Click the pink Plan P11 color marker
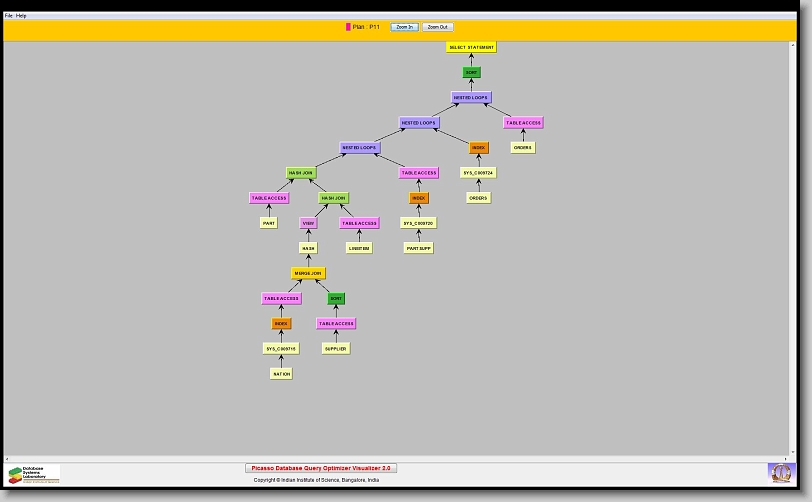This screenshot has height=502, width=812. tap(348, 27)
